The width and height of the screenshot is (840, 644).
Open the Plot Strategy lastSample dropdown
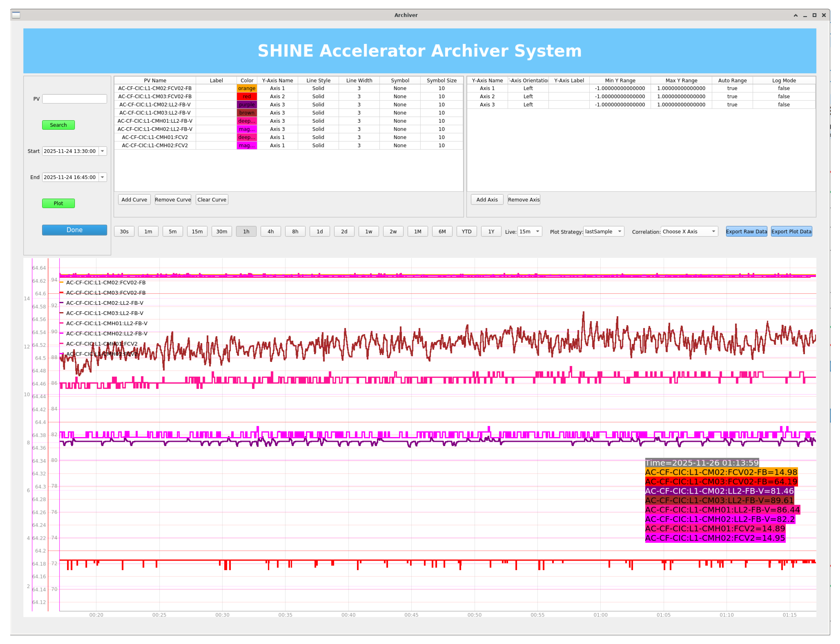[x=604, y=231]
